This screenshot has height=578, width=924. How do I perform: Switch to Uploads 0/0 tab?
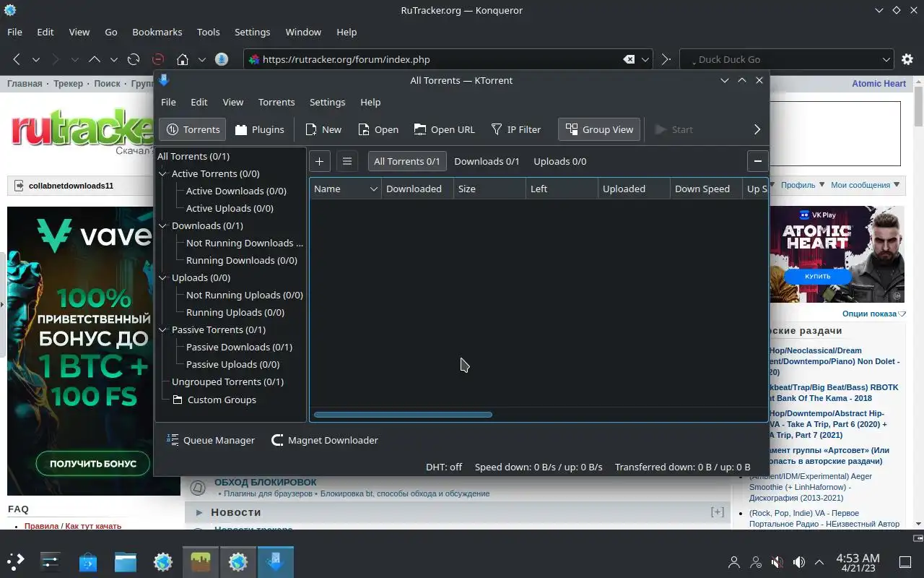click(560, 161)
